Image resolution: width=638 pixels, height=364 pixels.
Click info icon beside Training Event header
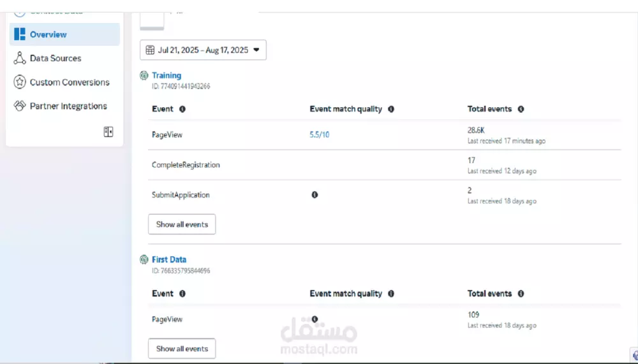(182, 109)
